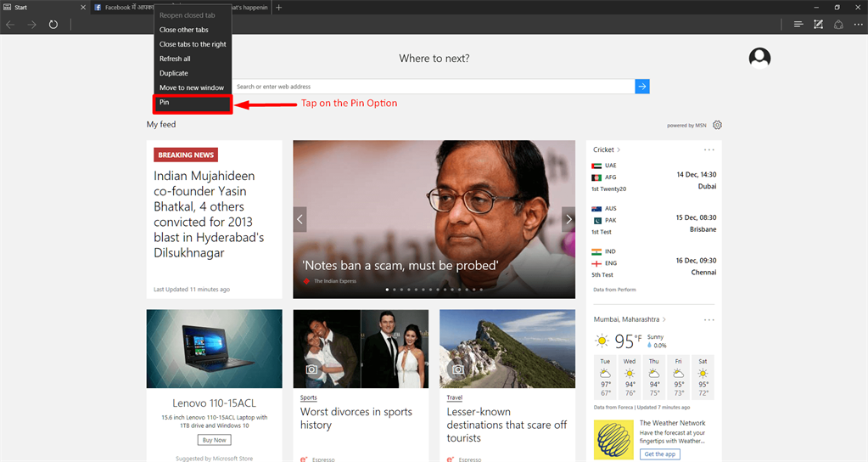The width and height of the screenshot is (868, 462).
Task: Close the Start tab
Action: (x=83, y=7)
